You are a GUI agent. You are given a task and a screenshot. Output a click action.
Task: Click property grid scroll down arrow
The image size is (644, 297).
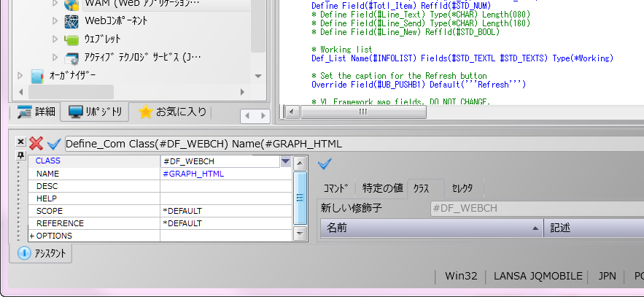(x=300, y=234)
